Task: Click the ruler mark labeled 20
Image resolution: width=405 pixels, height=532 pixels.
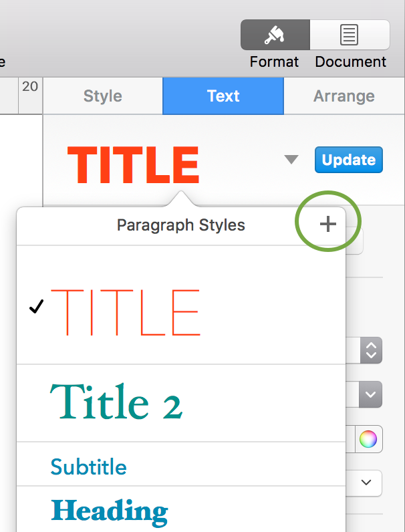Action: (30, 86)
